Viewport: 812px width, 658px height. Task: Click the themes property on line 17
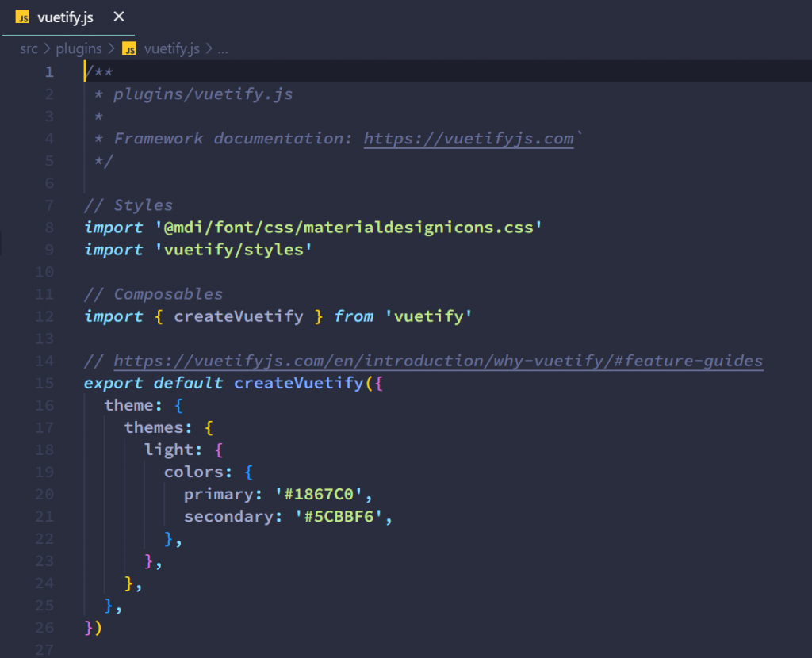tap(155, 427)
